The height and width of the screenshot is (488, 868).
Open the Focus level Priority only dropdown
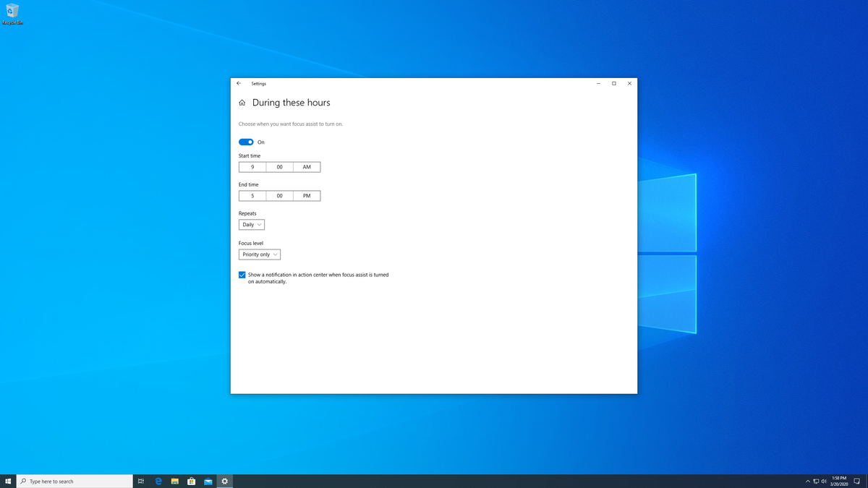coord(260,254)
